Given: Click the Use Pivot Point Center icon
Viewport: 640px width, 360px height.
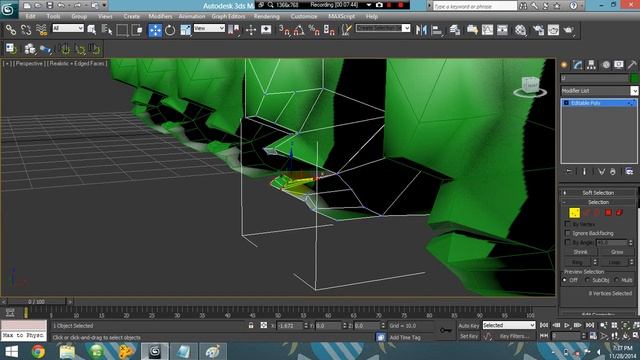Looking at the screenshot, I should pyautogui.click(x=234, y=30).
